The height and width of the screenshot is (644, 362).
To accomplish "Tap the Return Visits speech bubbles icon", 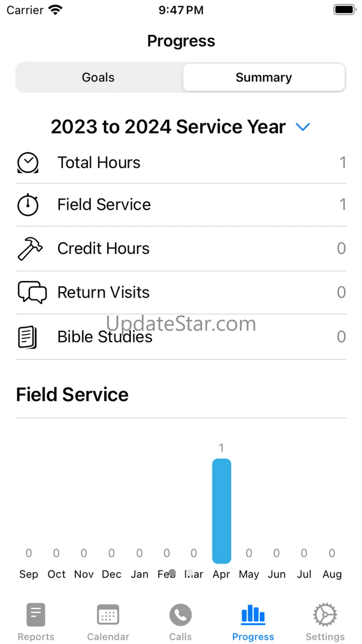I will 32,293.
